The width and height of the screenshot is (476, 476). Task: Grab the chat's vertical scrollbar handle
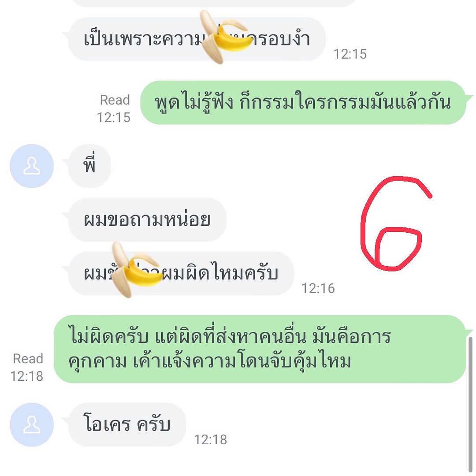coord(471,404)
